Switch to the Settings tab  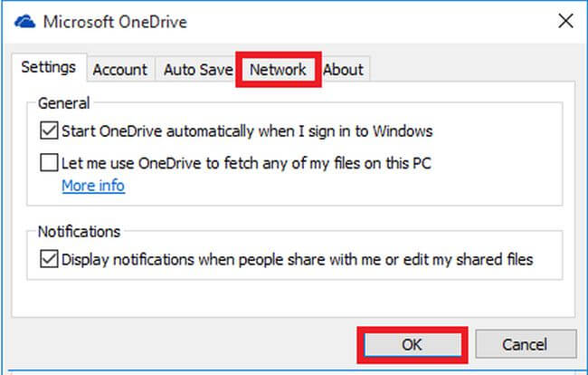(x=49, y=68)
